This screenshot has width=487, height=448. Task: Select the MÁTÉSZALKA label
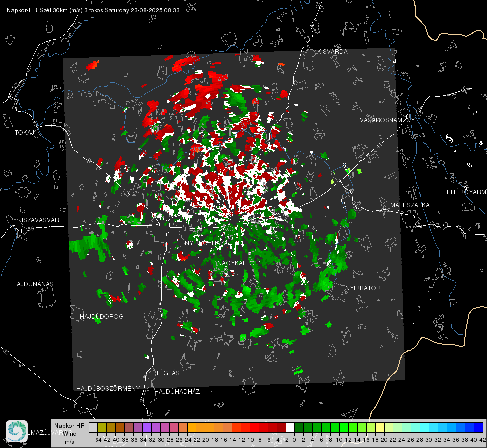(410, 205)
